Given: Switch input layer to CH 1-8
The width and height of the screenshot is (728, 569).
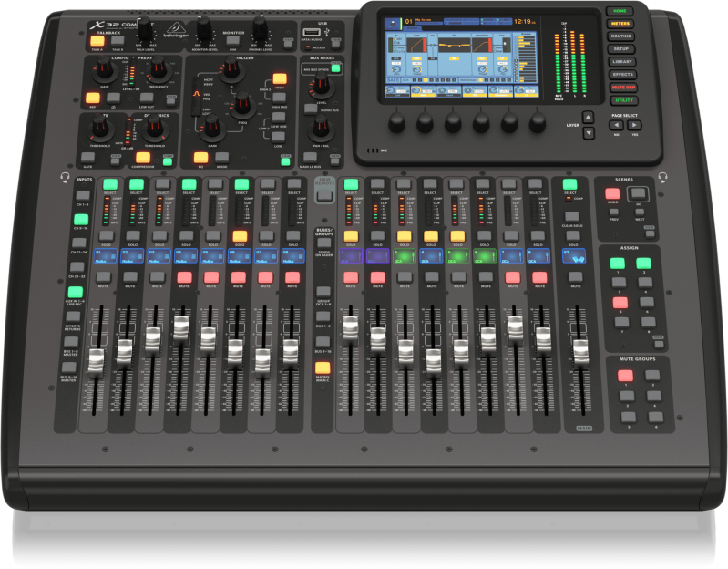Looking at the screenshot, I should pos(83,195).
